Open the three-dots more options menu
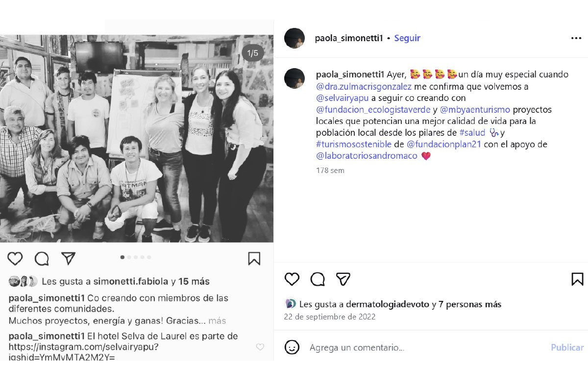 click(x=576, y=38)
